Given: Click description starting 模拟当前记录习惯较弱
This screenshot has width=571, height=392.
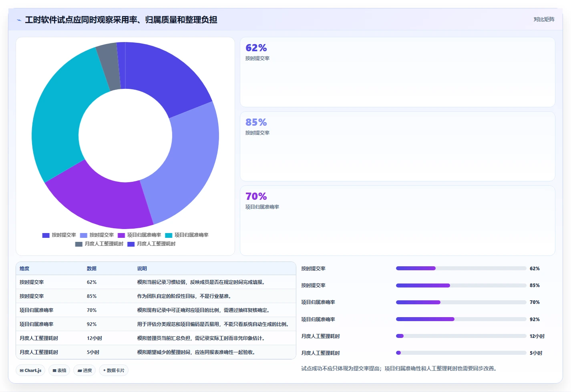Looking at the screenshot, I should pyautogui.click(x=201, y=282).
